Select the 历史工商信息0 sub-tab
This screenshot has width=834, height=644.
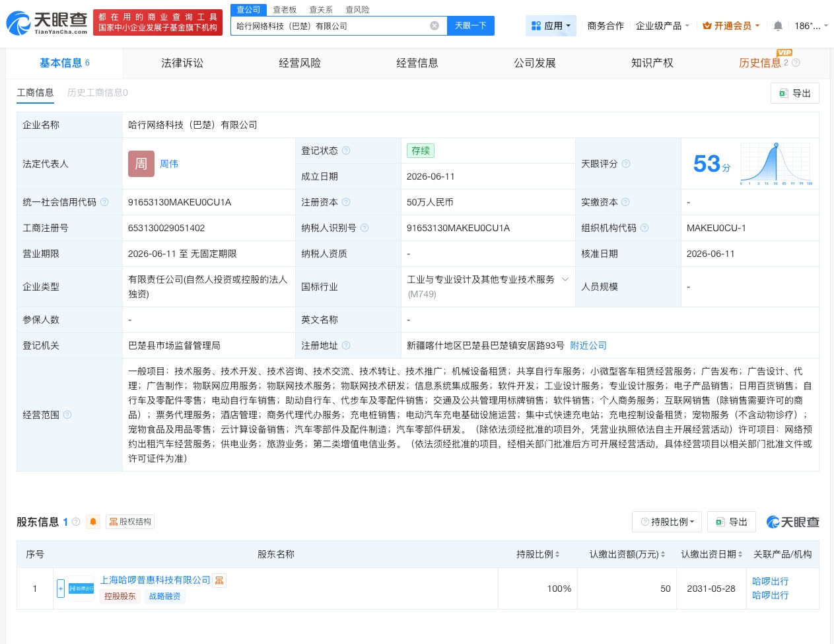(98, 92)
